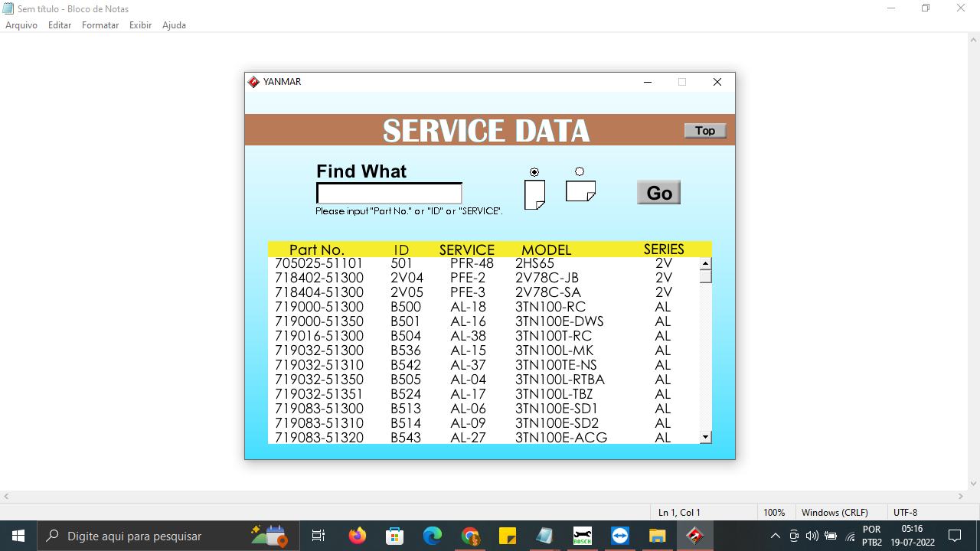Open Sticky Notes from the taskbar
Viewport: 980px width, 551px height.
coord(508,535)
